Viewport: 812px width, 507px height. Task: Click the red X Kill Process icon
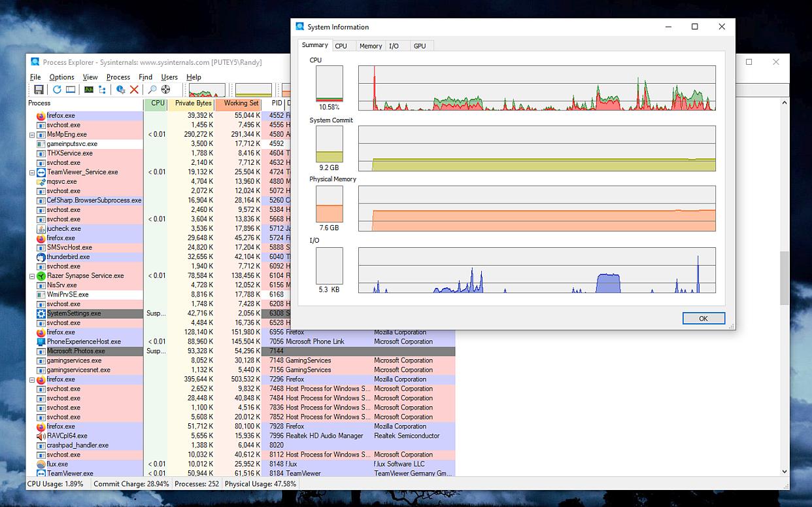(x=134, y=90)
